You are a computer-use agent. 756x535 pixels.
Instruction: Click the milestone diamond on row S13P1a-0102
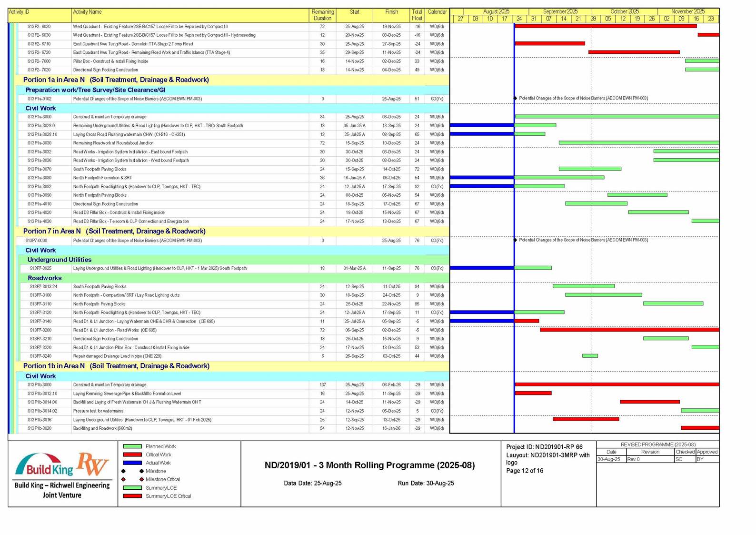(515, 98)
